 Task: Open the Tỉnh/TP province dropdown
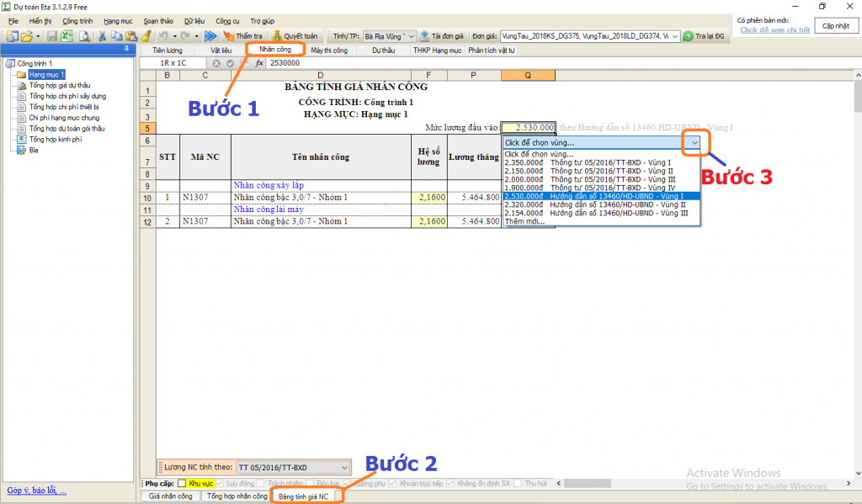tap(410, 36)
